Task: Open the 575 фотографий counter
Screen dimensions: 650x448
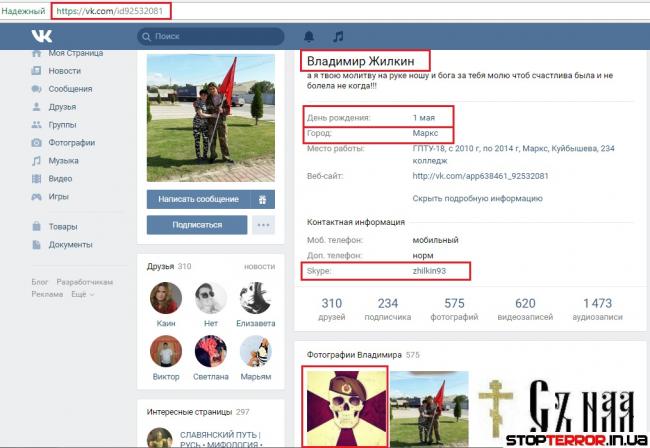Action: pyautogui.click(x=454, y=309)
